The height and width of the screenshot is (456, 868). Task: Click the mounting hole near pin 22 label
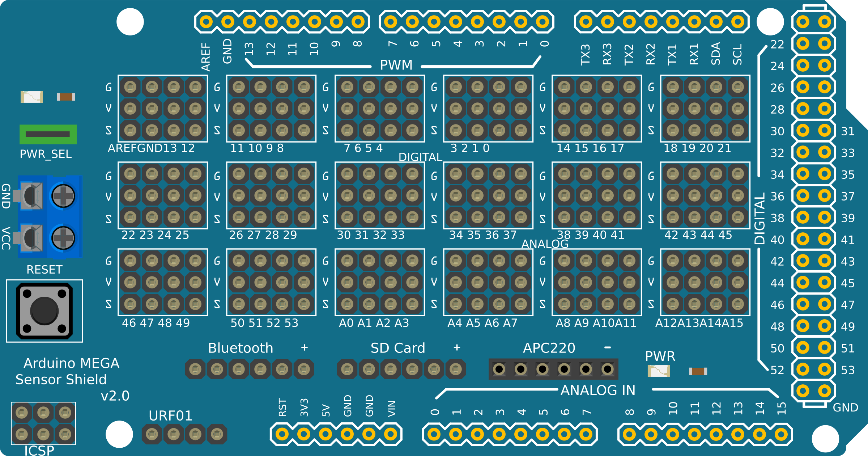click(770, 22)
